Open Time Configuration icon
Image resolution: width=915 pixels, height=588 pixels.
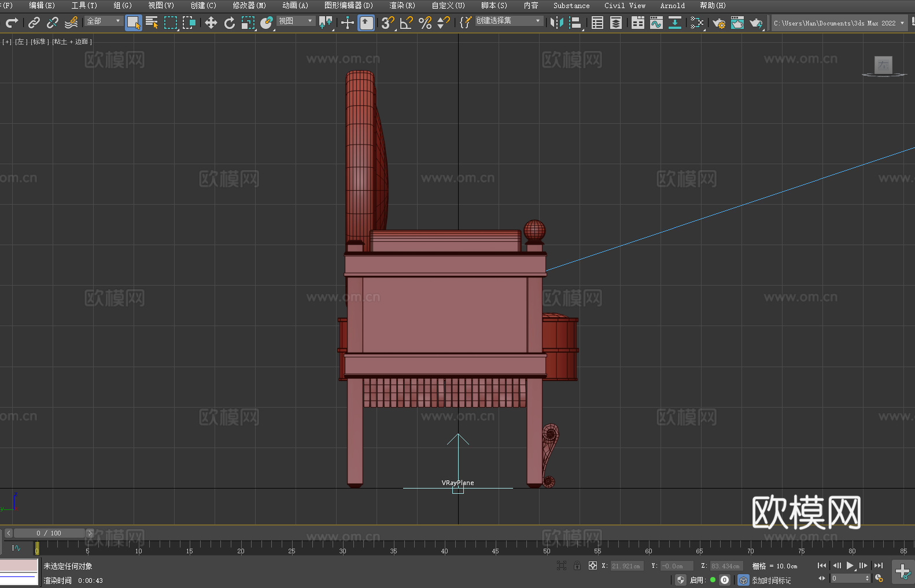pyautogui.click(x=879, y=578)
